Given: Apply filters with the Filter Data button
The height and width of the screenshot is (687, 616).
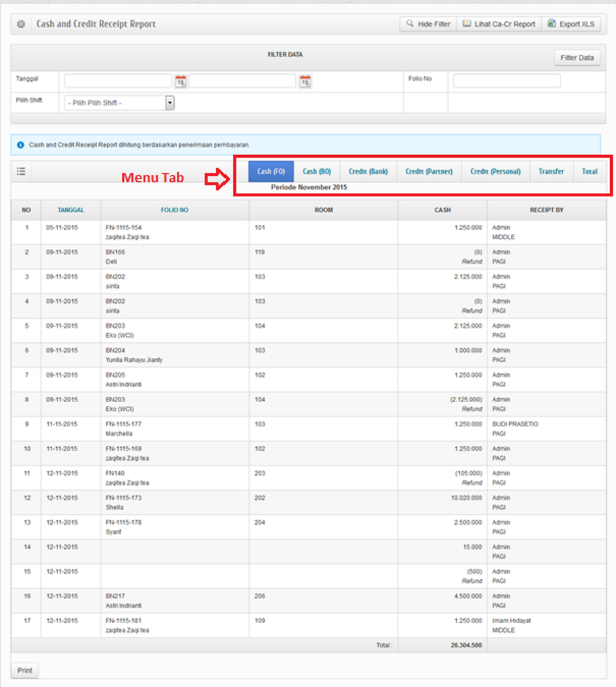Looking at the screenshot, I should click(x=577, y=58).
